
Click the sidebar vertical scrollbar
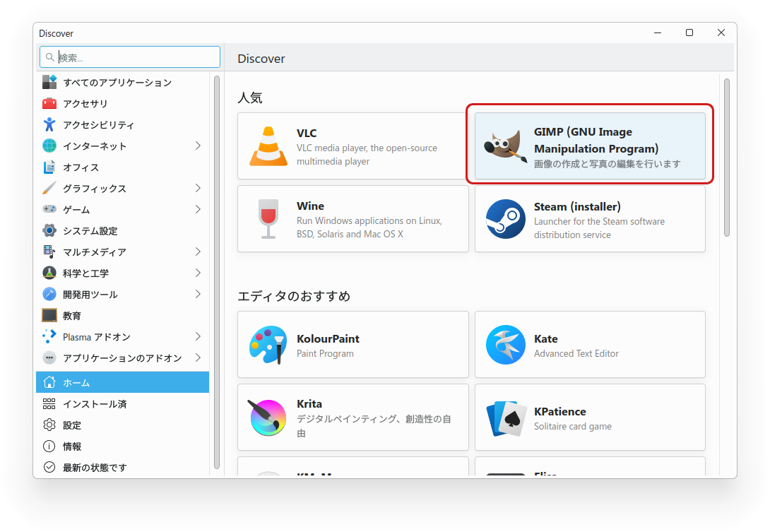point(217,273)
